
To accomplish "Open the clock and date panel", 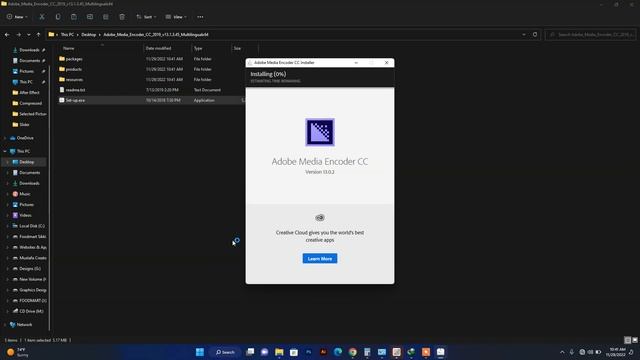I will (x=616, y=352).
